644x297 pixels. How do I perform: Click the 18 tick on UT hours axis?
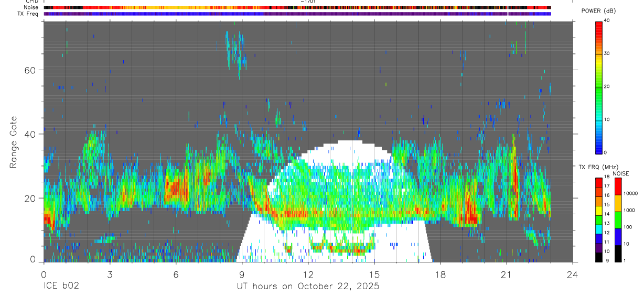441,274
